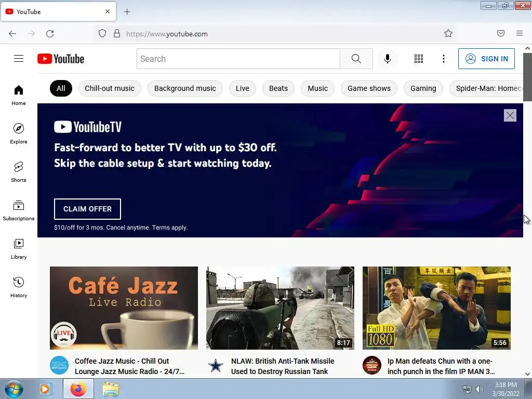This screenshot has height=399, width=532.
Task: Click the SIGN IN button
Action: (x=486, y=59)
